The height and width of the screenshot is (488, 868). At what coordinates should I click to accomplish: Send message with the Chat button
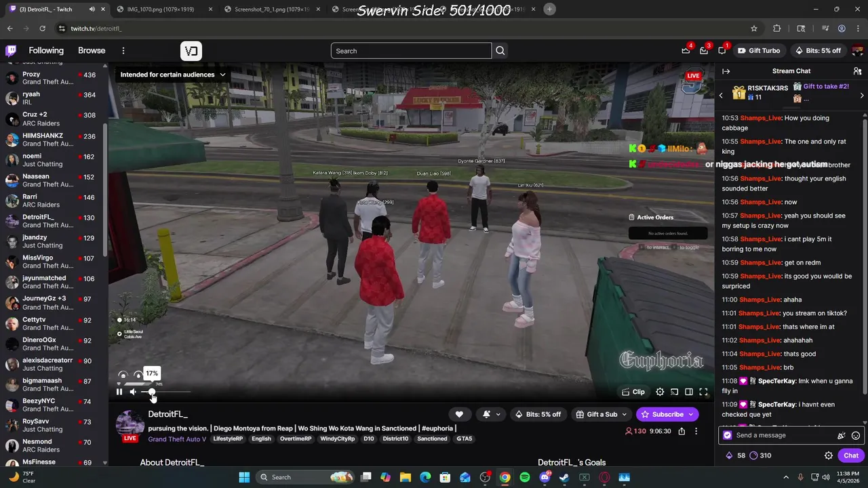tap(851, 455)
